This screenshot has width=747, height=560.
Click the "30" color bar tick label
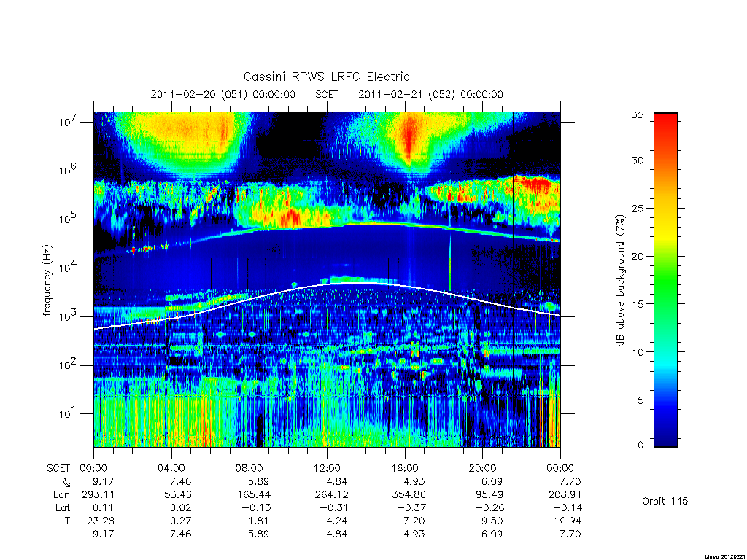pos(638,160)
